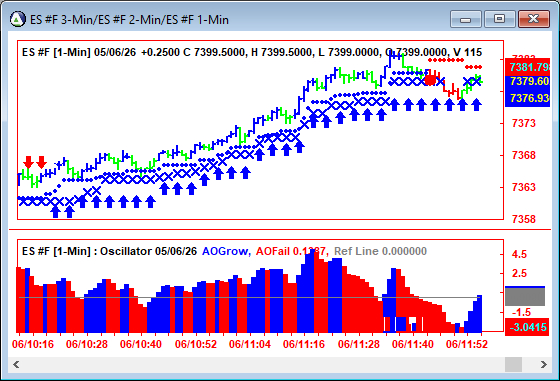Screen dimensions: 560x381
Task: Click the right arrow of the horizontal scrollbar
Action: click(544, 365)
